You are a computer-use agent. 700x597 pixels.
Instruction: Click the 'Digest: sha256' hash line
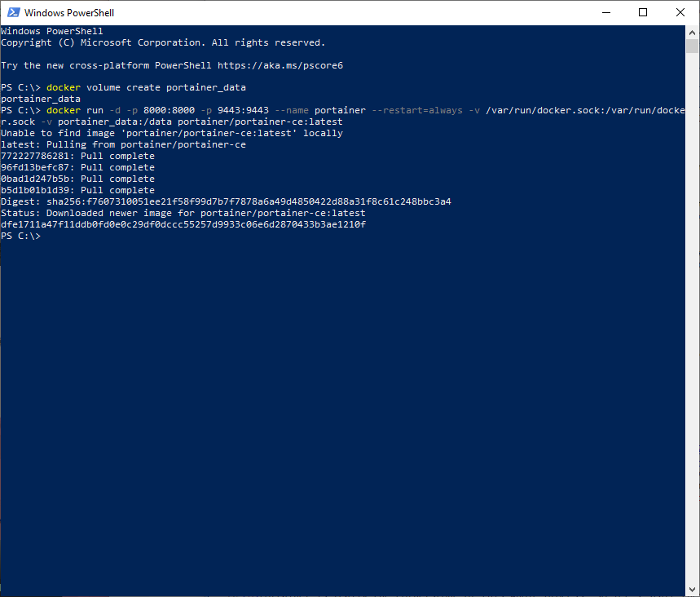point(226,201)
